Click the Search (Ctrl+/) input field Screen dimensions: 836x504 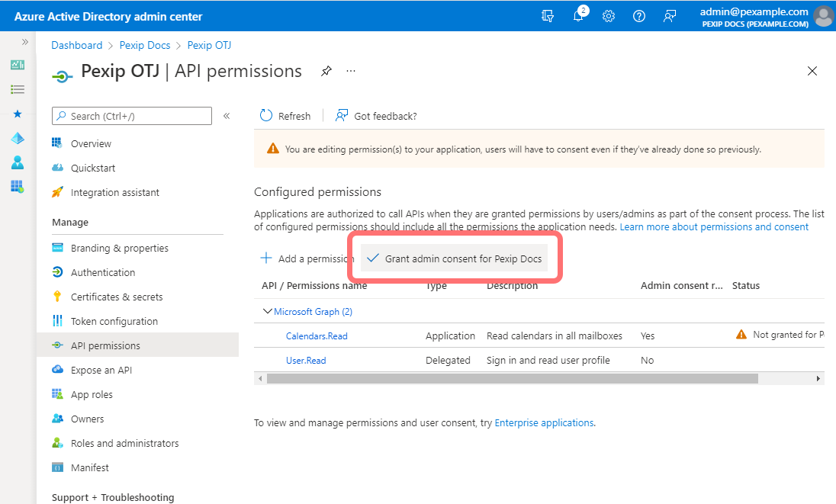(133, 116)
